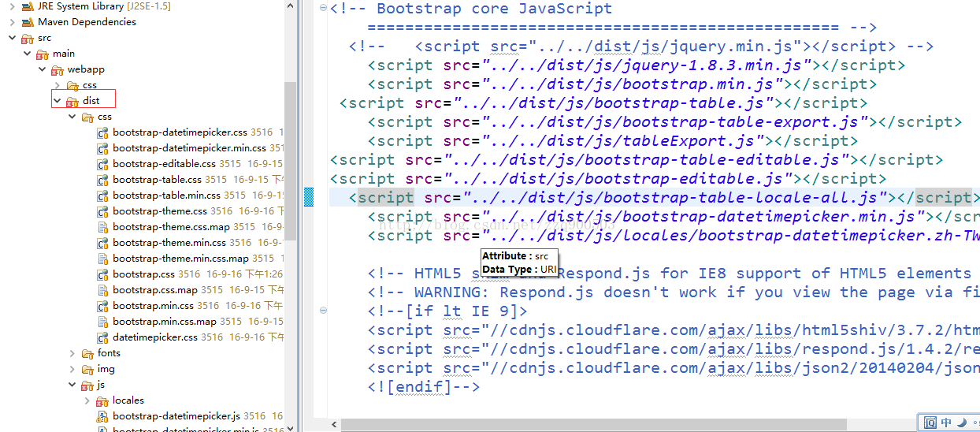Image resolution: width=980 pixels, height=432 pixels.
Task: Click the respond.js cloudflare script URL
Action: (x=730, y=348)
